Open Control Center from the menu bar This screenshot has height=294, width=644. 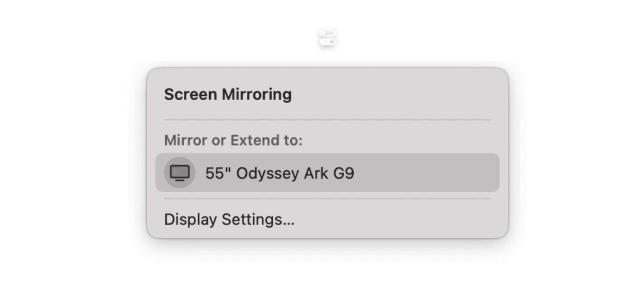(x=328, y=38)
